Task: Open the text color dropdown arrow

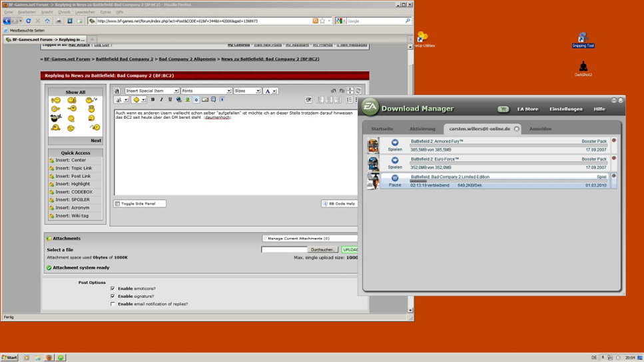Action: [274, 91]
